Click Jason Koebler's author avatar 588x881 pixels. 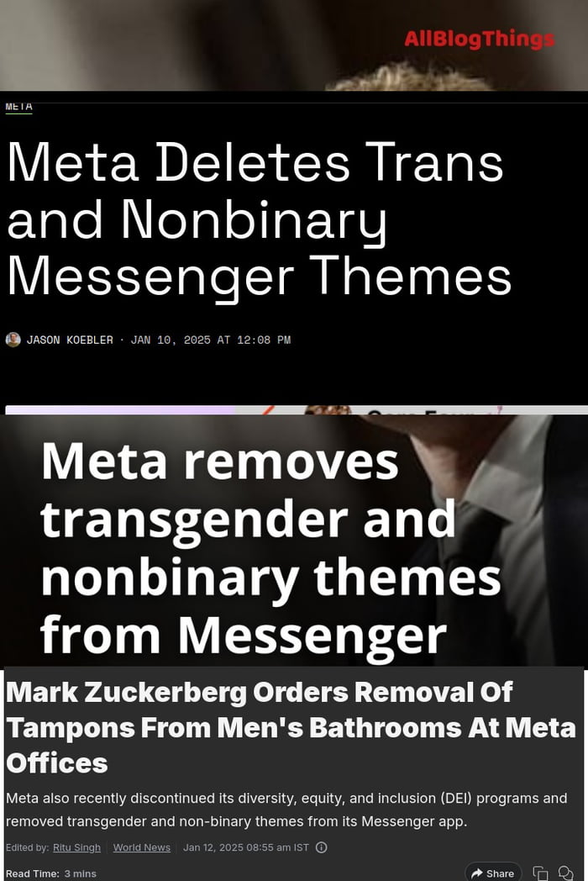13,340
